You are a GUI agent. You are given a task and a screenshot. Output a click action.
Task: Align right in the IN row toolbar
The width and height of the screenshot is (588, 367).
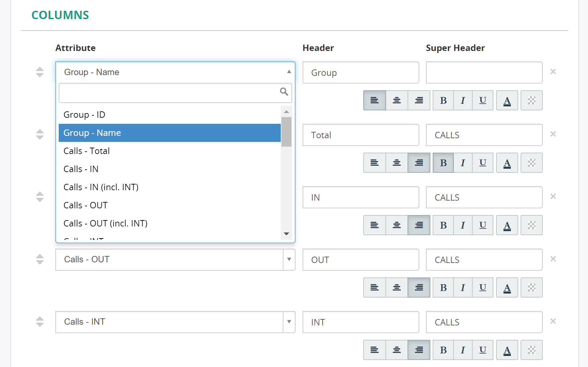point(419,225)
